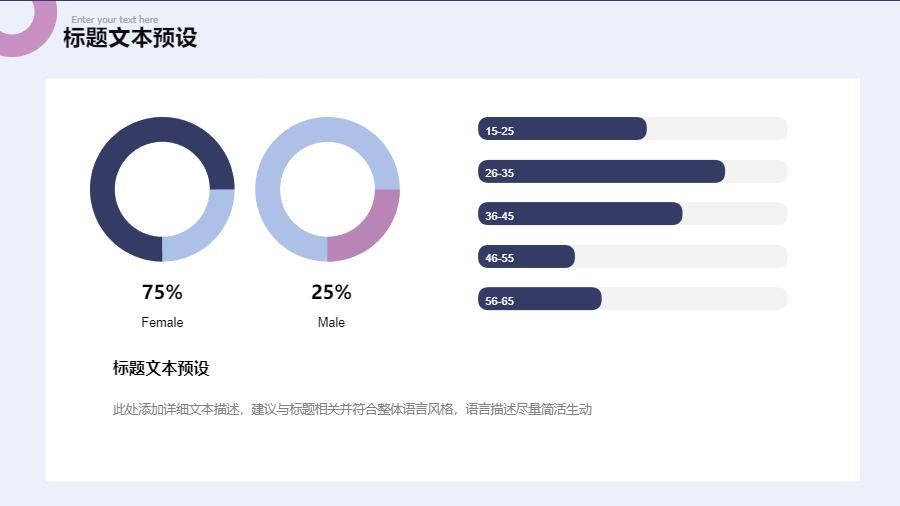Click the large slide header title text
This screenshot has width=900, height=506.
tap(130, 38)
